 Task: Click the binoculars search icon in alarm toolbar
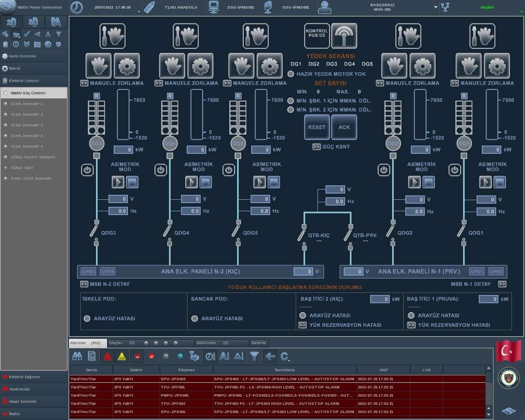pyautogui.click(x=77, y=356)
